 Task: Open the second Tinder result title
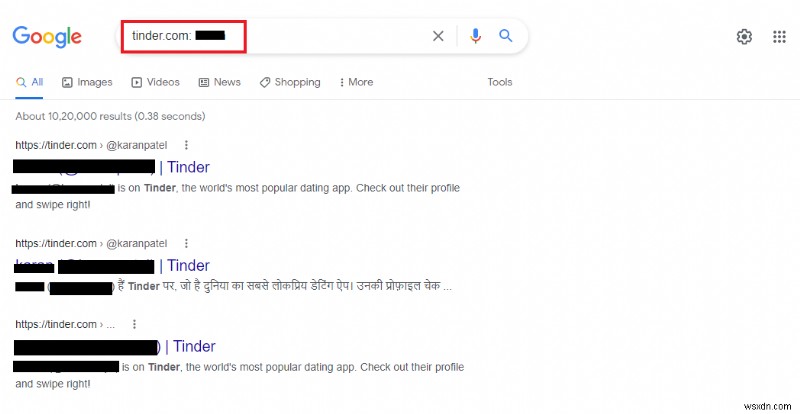(188, 265)
